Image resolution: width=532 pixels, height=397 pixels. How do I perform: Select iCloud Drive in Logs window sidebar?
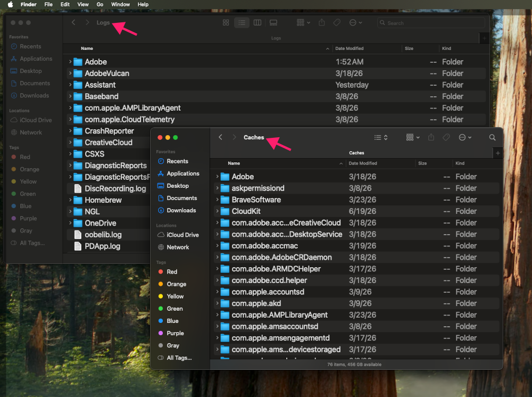point(35,120)
